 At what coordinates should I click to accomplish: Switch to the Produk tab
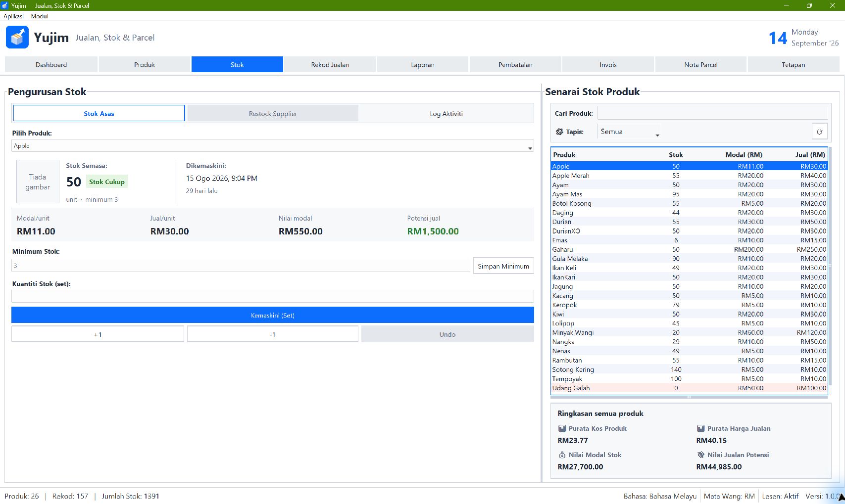(144, 65)
